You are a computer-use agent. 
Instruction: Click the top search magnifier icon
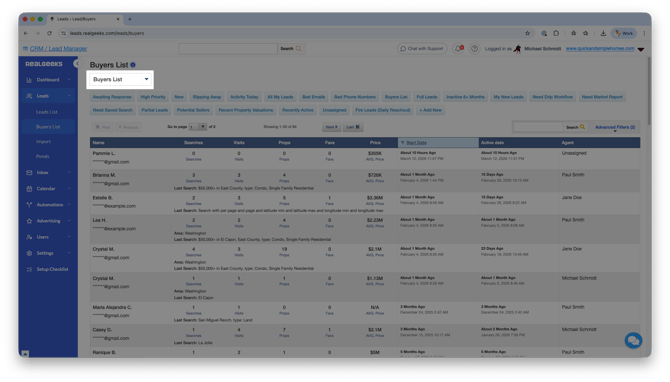pos(298,49)
